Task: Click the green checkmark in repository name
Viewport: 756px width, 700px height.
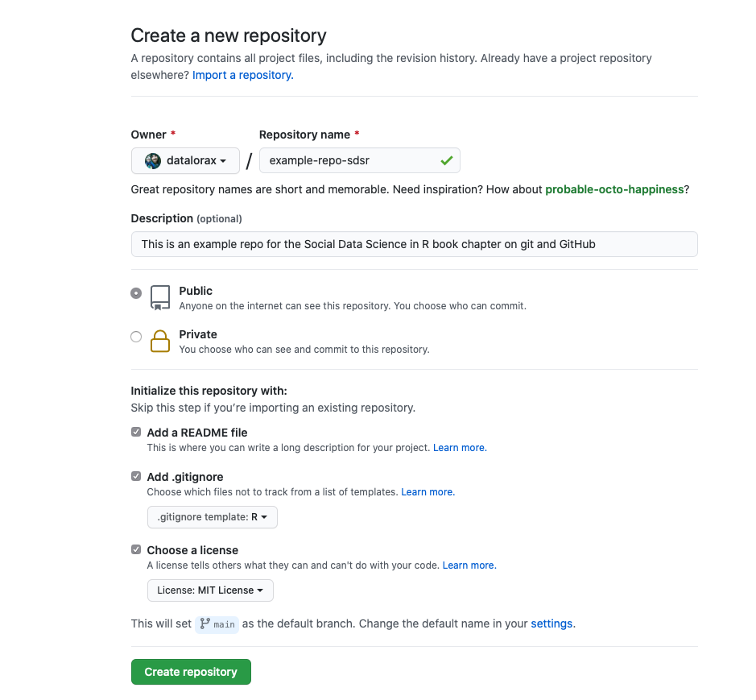Action: tap(447, 160)
